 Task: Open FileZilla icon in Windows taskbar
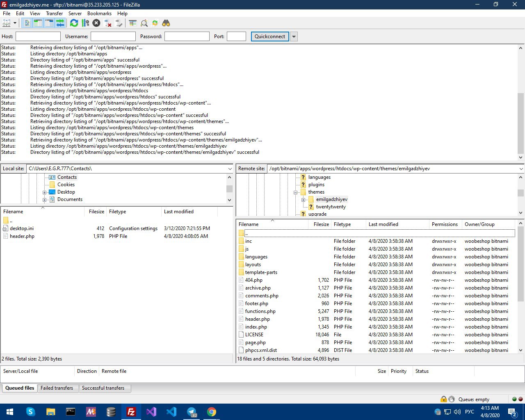131,412
